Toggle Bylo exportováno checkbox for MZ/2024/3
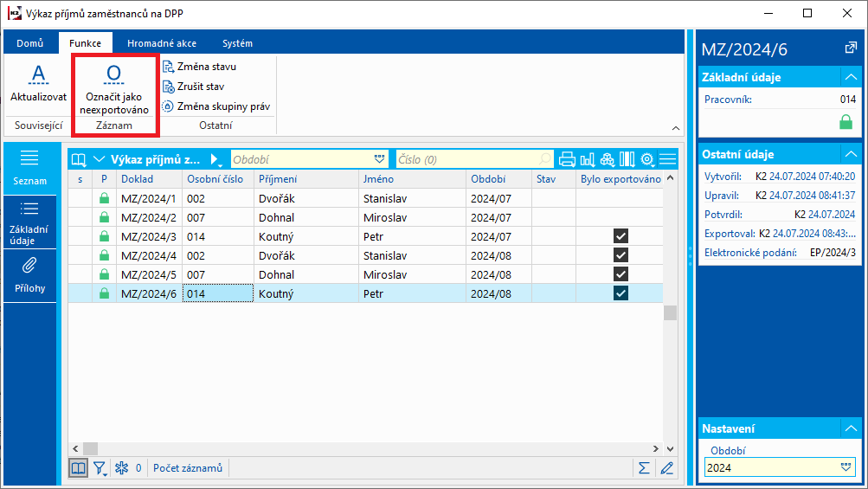The width and height of the screenshot is (868, 489). 620,236
